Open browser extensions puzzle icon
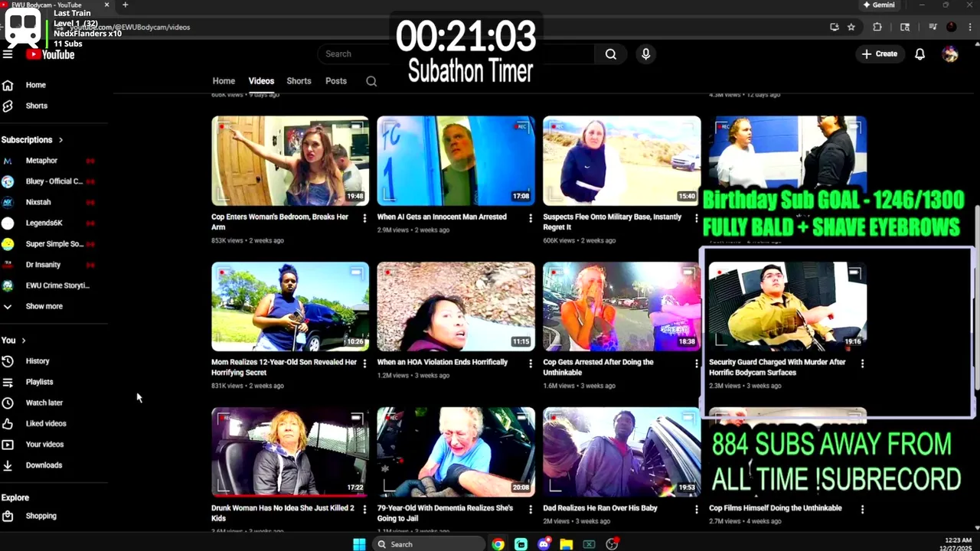980x551 pixels. (877, 27)
